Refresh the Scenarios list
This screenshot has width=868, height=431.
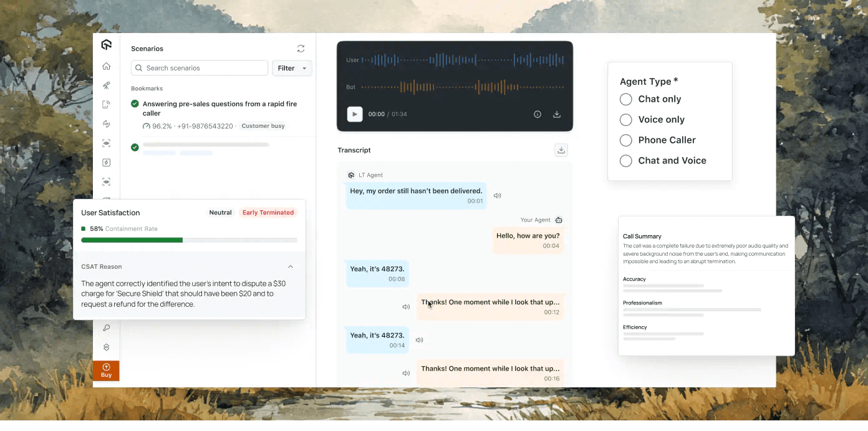click(301, 49)
